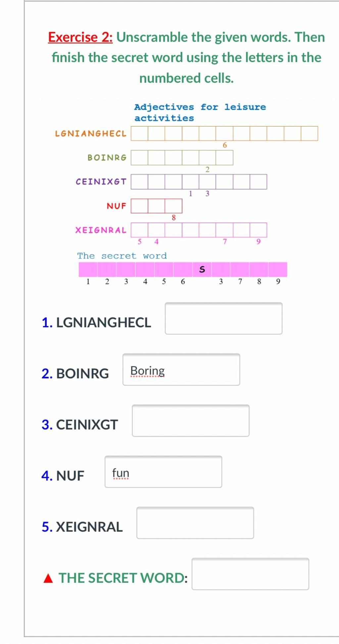Select the XEIGNRAL answer field
This screenshot has width=339, height=644.
[195, 523]
